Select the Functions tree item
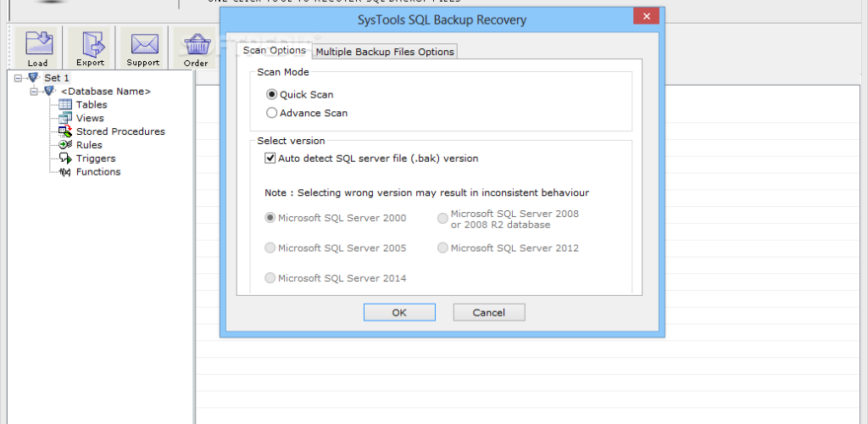The image size is (868, 424). [x=98, y=171]
